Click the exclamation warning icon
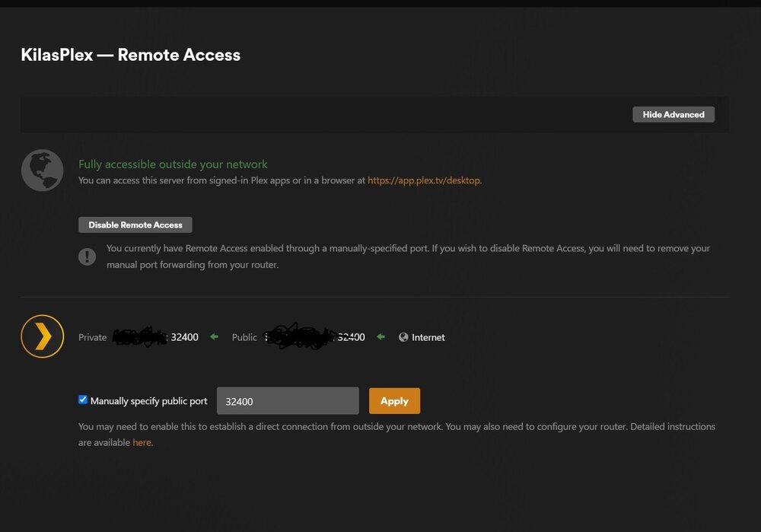The height and width of the screenshot is (532, 761). pyautogui.click(x=88, y=256)
